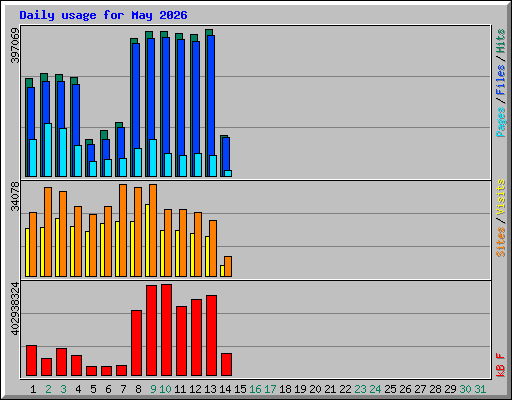
Task: Click day 7 on the x-axis
Action: point(123,389)
